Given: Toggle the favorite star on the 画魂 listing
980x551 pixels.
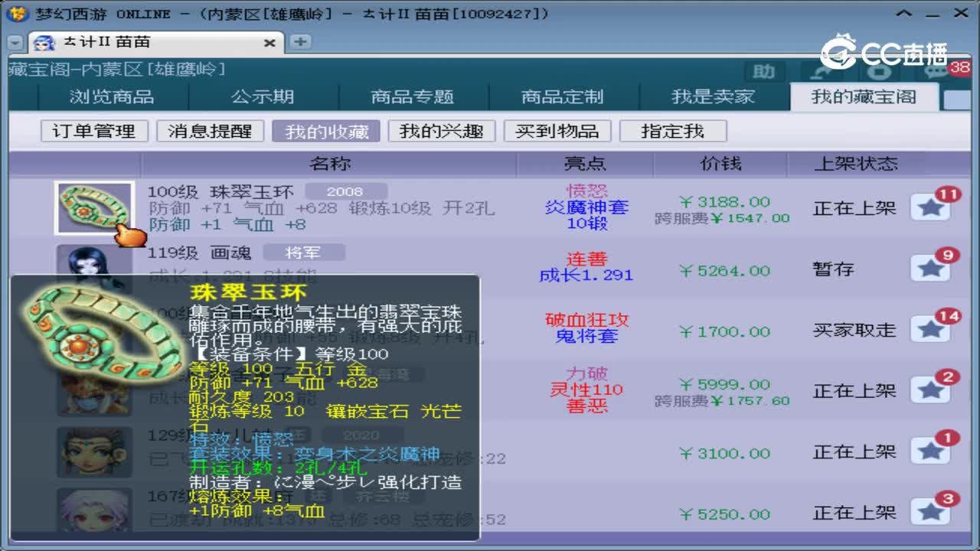Looking at the screenshot, I should pos(930,269).
